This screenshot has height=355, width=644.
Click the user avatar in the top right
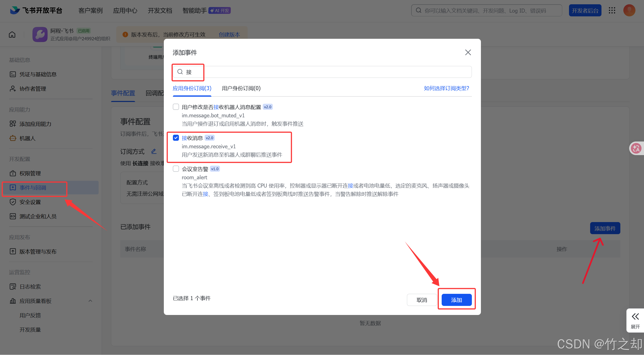point(629,10)
